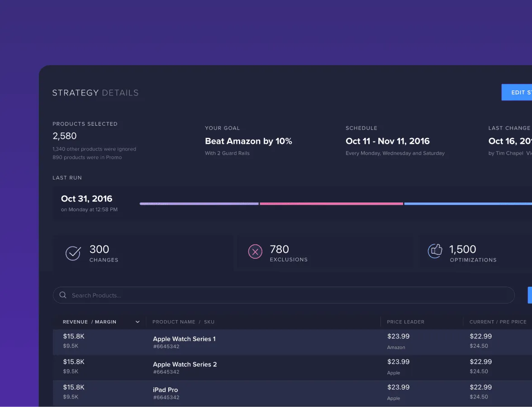Sort by Price Leader column header
Screen dimensions: 532x407
click(405, 322)
